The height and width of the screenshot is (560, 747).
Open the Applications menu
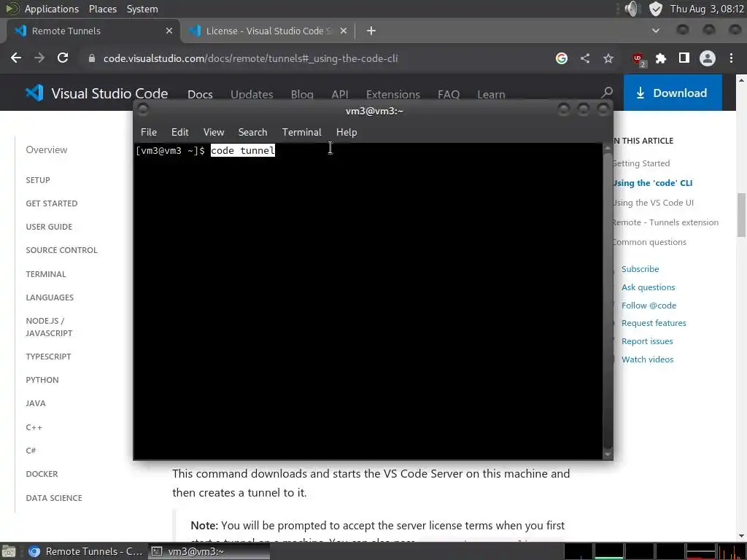click(52, 9)
